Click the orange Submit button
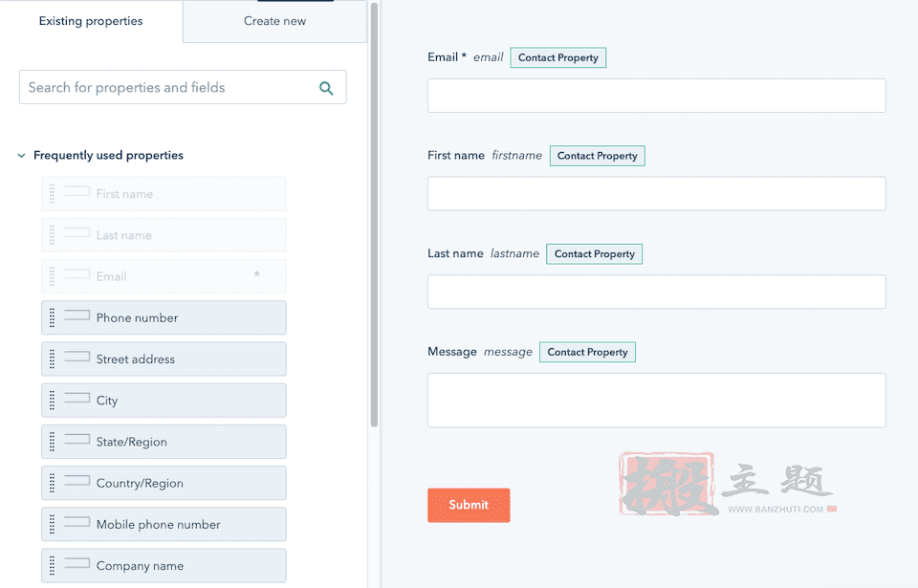 469,505
